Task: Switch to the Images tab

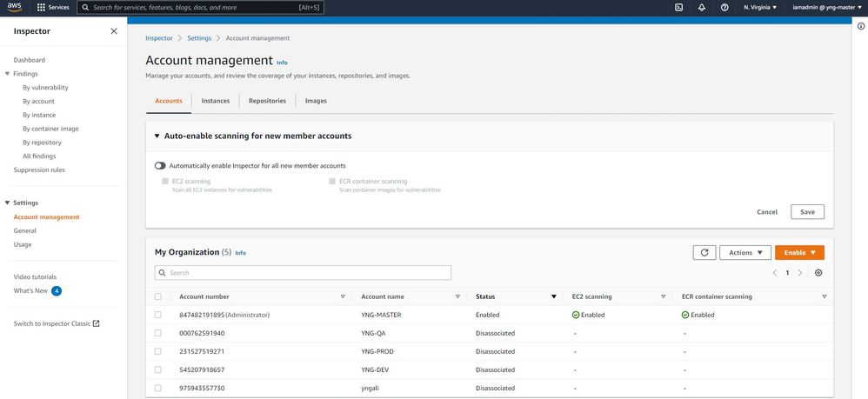Action: (x=316, y=101)
